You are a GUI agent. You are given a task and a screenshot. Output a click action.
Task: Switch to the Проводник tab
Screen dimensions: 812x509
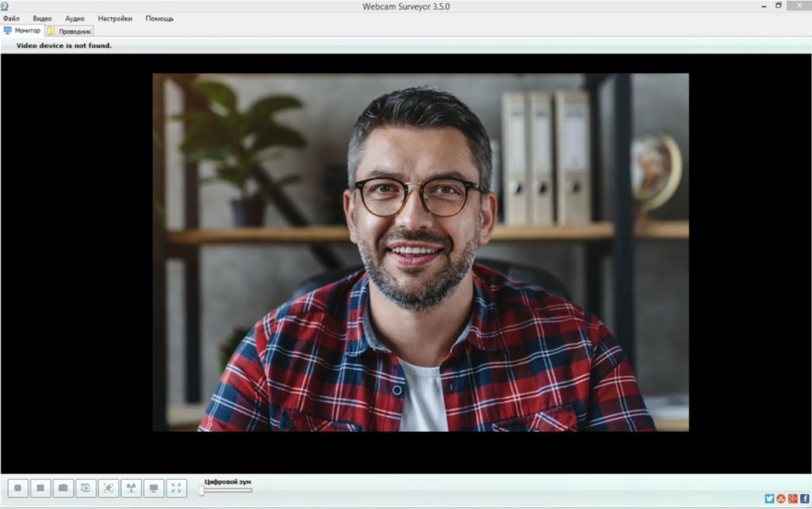(x=70, y=31)
